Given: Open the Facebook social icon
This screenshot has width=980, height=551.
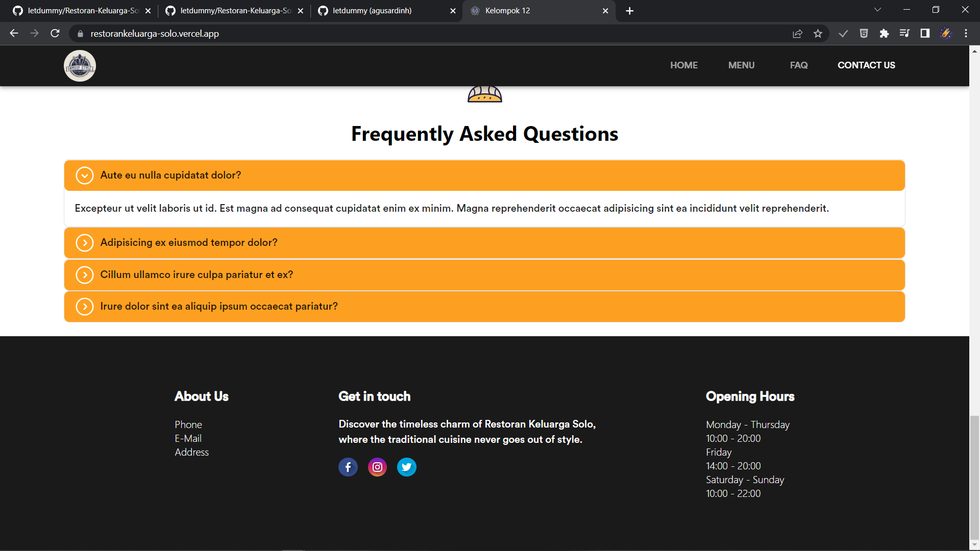Looking at the screenshot, I should point(348,467).
